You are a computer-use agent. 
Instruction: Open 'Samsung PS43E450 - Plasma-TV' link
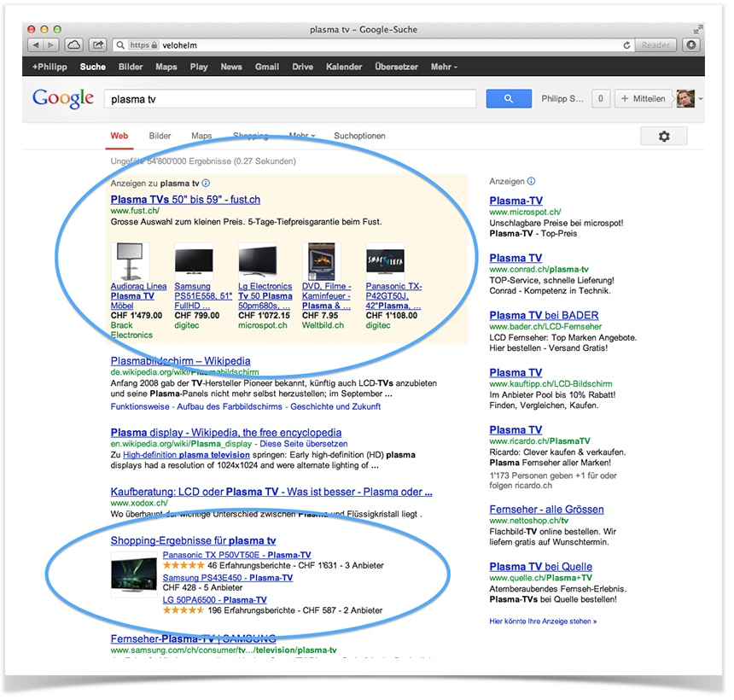228,578
